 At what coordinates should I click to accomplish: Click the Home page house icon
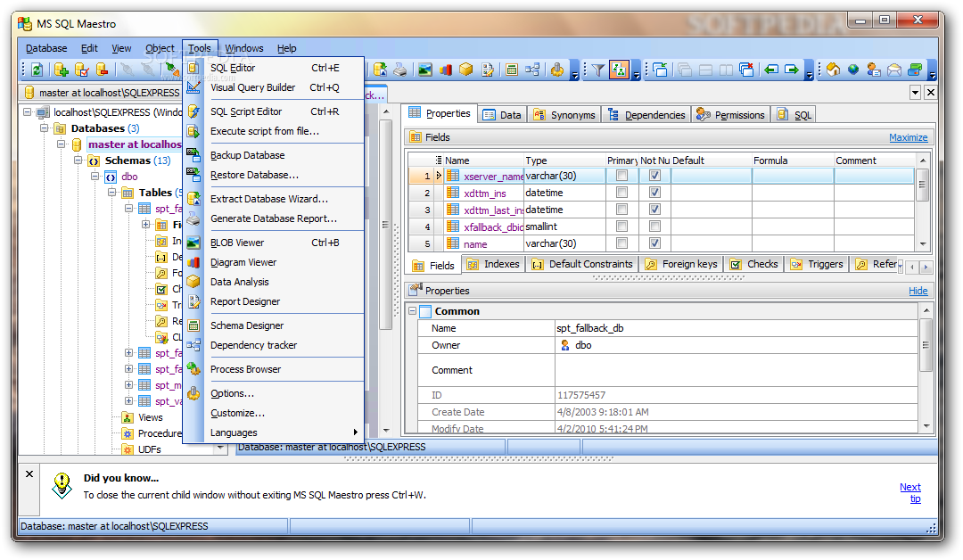pyautogui.click(x=834, y=70)
